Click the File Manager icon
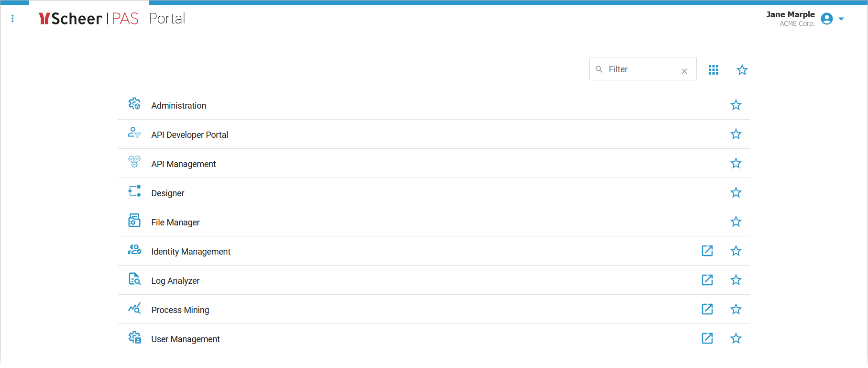Viewport: 868px width, 368px height. pyautogui.click(x=134, y=221)
